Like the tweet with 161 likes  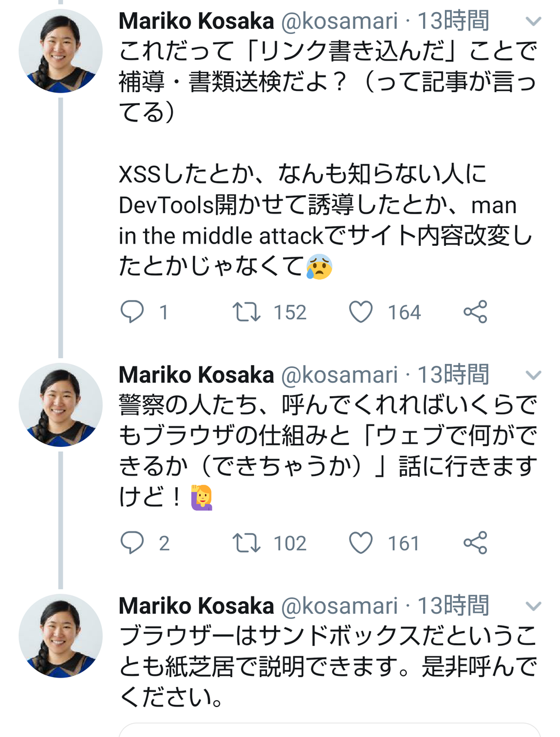click(x=361, y=543)
